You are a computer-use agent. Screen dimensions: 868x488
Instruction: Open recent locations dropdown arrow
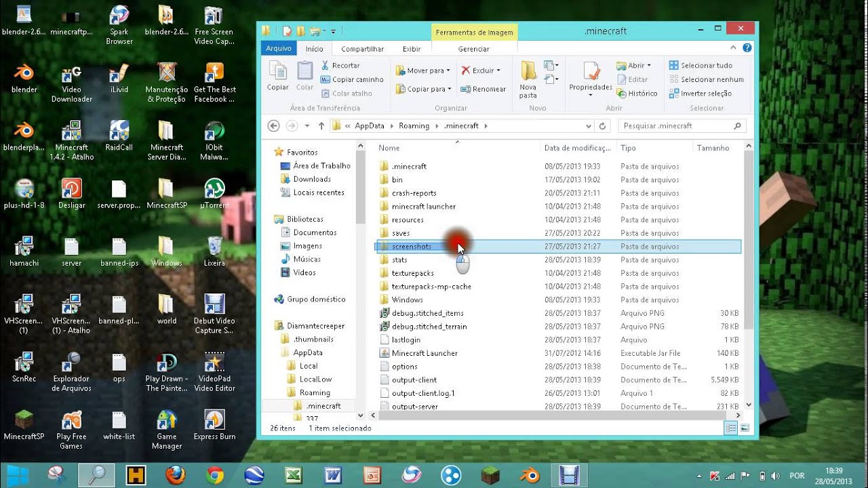(307, 126)
